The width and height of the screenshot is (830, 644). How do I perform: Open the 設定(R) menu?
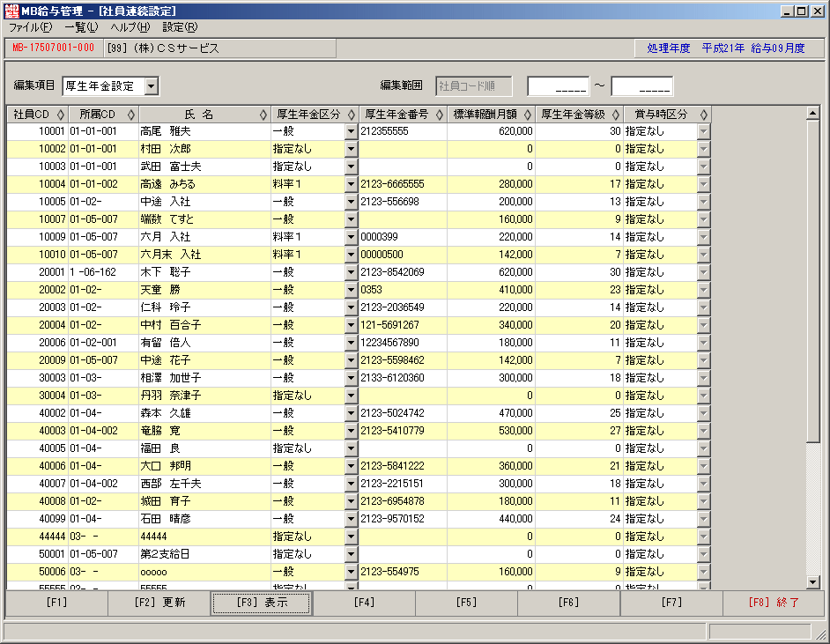180,27
